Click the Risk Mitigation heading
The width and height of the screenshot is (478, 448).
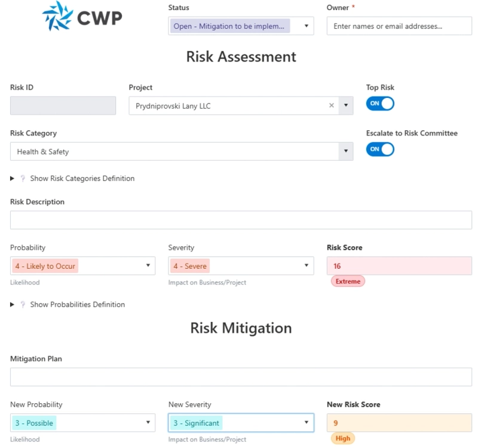coord(241,328)
